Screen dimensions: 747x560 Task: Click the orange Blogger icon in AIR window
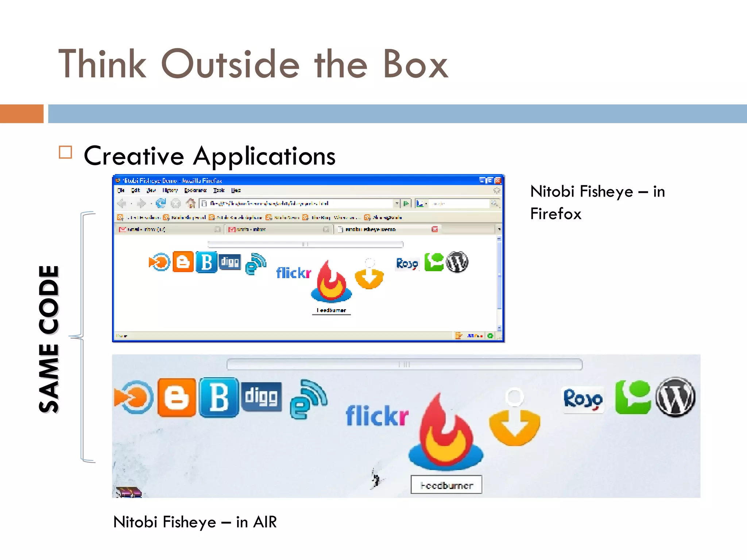point(177,397)
